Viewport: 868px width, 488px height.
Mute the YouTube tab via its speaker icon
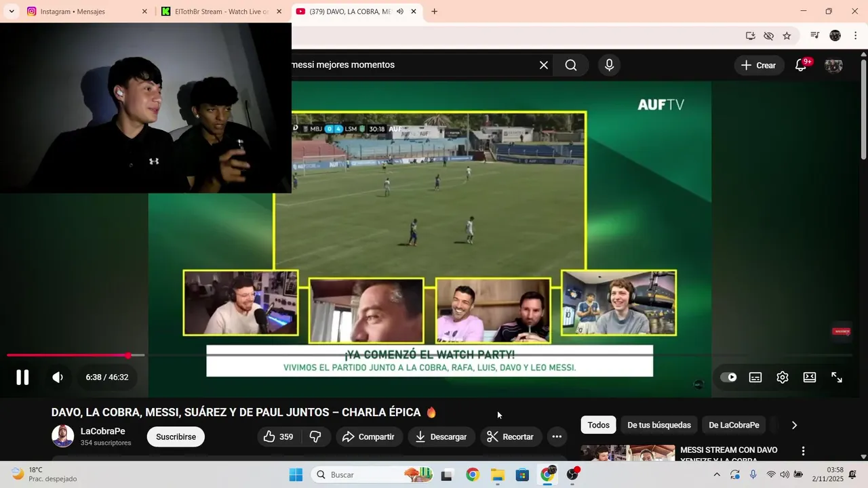(x=400, y=12)
